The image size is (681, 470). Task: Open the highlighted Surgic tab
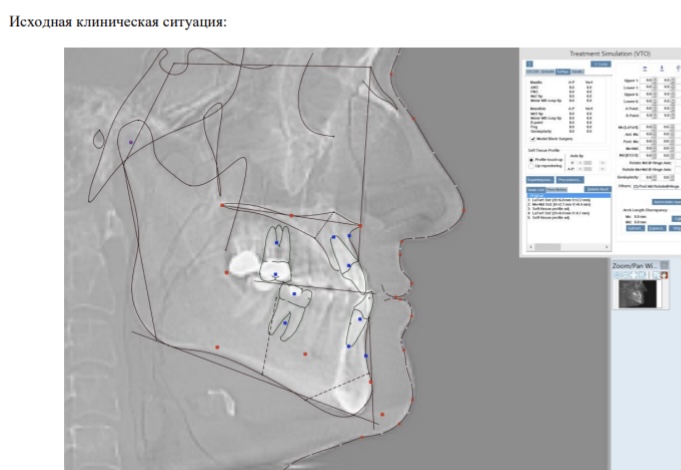click(563, 72)
